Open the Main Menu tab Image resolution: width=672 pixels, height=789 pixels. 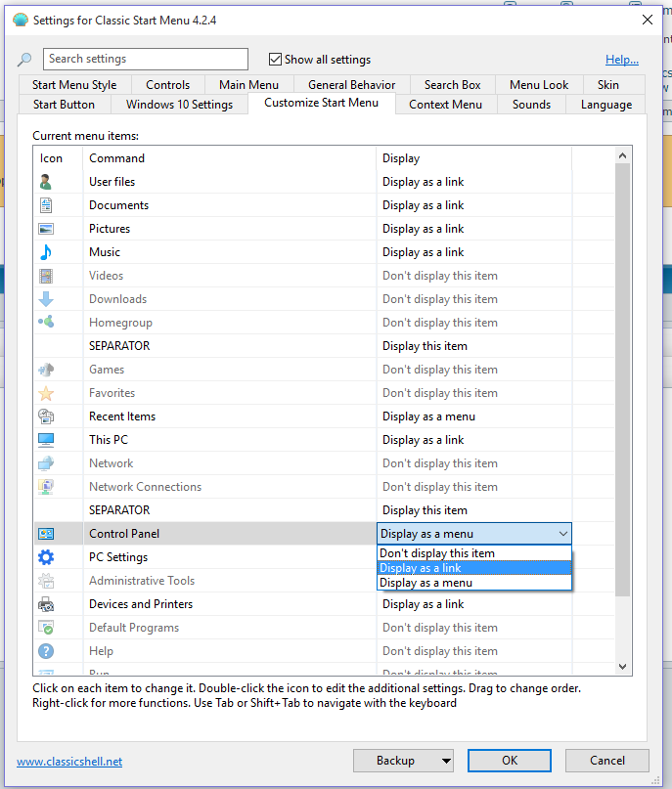(x=248, y=84)
